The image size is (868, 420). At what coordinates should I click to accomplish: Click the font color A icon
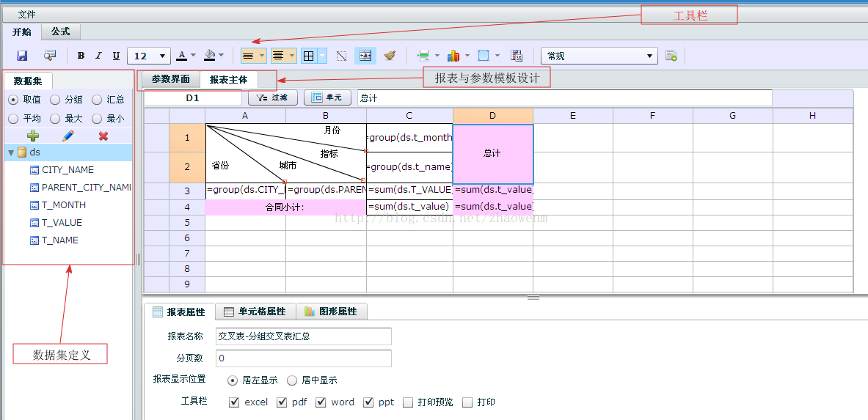(181, 56)
